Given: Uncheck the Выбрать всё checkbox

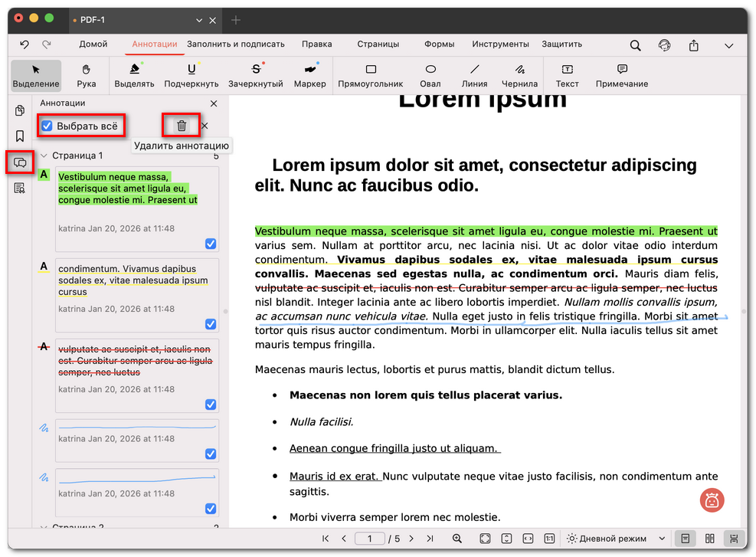Looking at the screenshot, I should 47,126.
